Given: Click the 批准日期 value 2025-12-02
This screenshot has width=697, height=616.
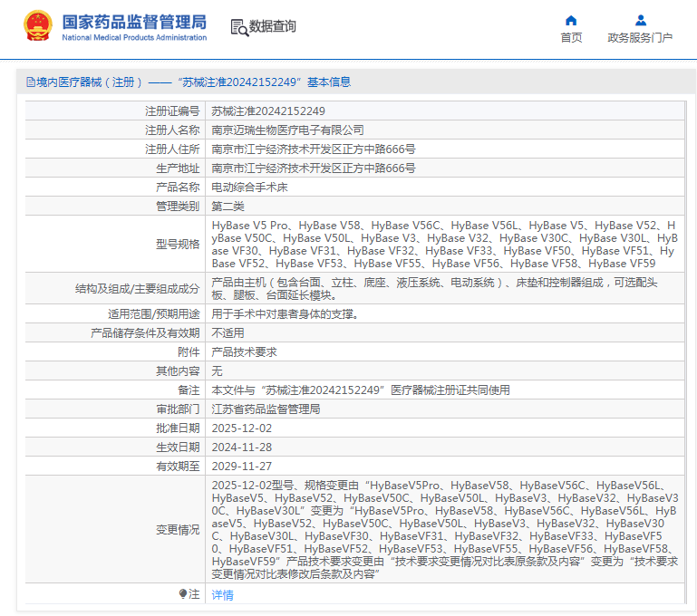Looking at the screenshot, I should coord(241,428).
